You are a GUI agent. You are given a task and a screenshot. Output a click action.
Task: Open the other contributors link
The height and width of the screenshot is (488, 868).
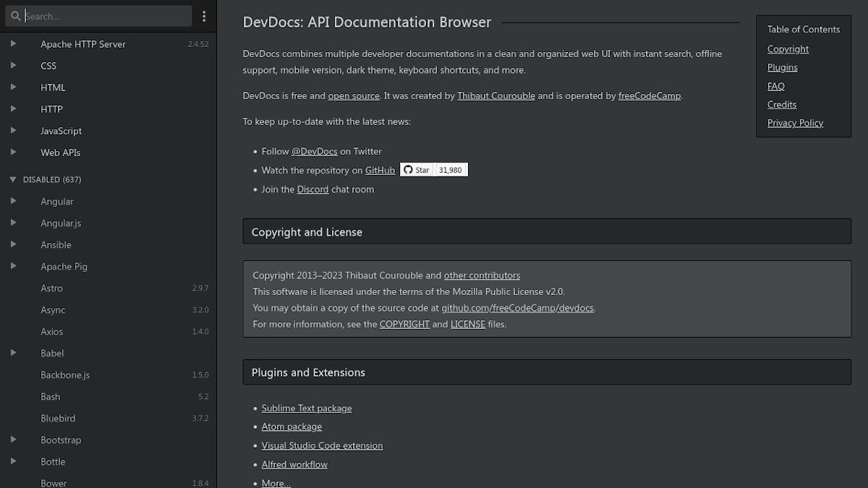pyautogui.click(x=482, y=275)
